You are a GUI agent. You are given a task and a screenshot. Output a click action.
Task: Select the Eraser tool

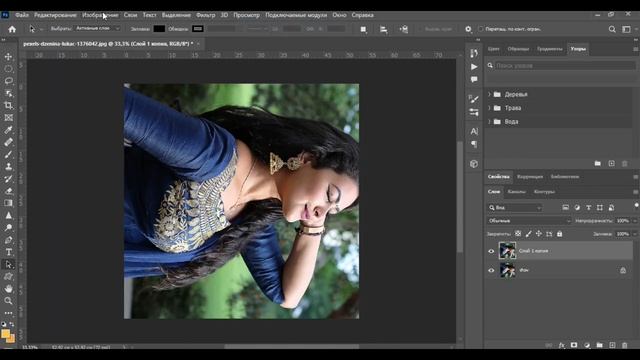8,191
